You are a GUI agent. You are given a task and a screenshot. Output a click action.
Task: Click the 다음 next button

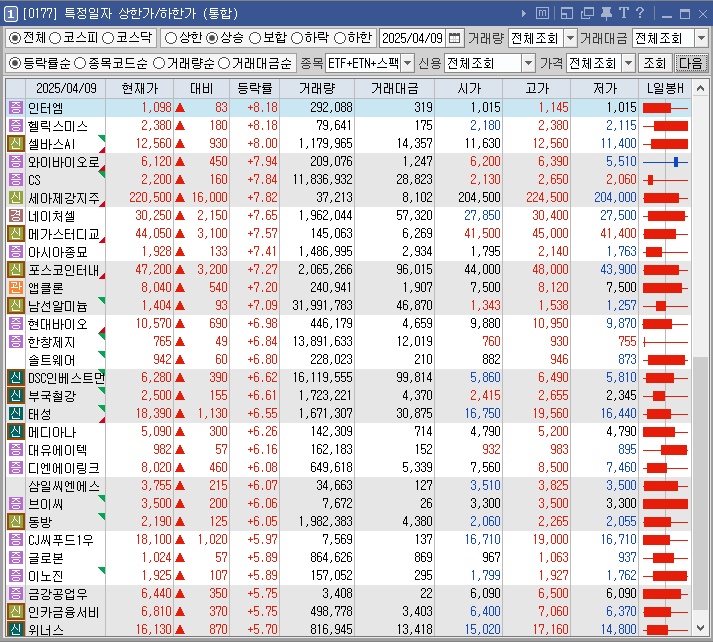tap(690, 63)
